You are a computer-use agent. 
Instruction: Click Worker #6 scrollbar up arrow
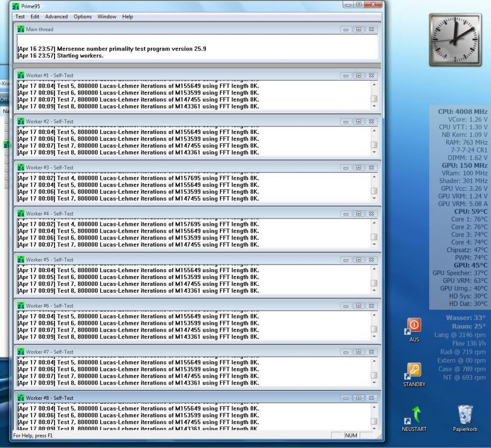pyautogui.click(x=374, y=315)
